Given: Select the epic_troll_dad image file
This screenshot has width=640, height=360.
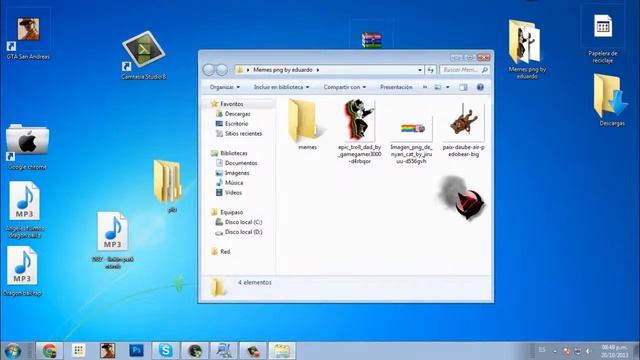Looking at the screenshot, I should (359, 131).
